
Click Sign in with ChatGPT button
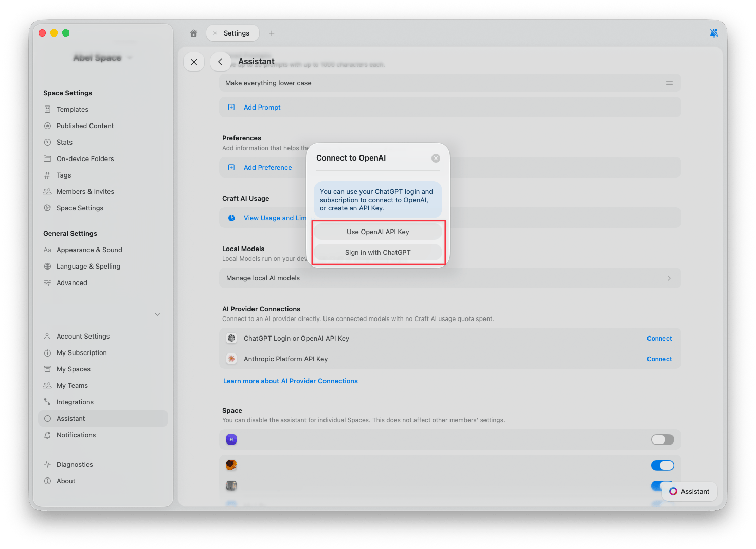[x=378, y=252]
